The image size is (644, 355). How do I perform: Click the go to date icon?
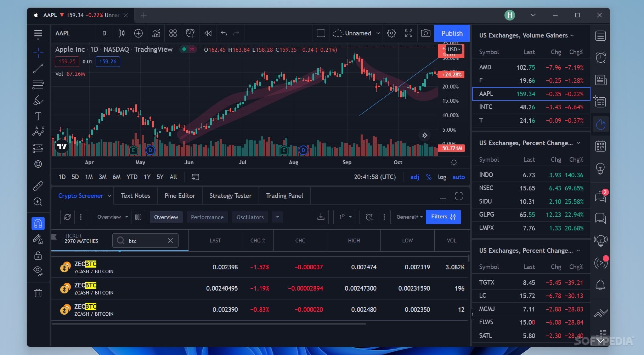click(x=195, y=177)
